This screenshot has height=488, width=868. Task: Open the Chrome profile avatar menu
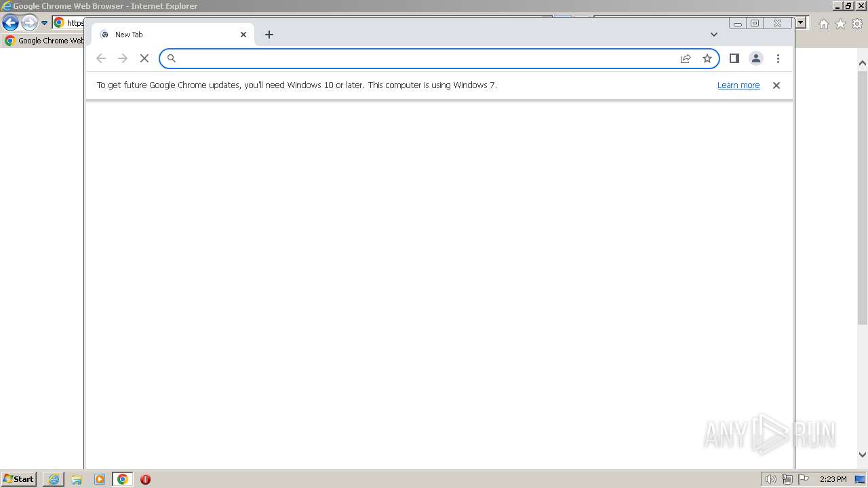coord(756,59)
